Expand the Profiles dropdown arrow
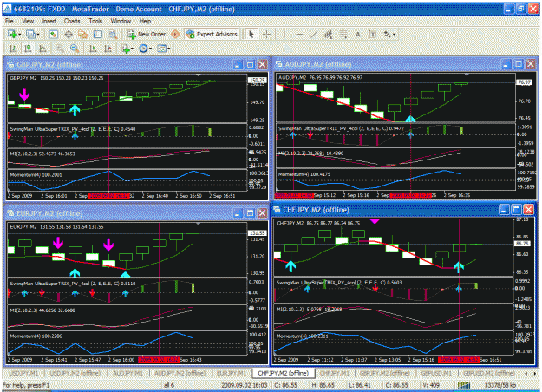The width and height of the screenshot is (542, 392). point(38,35)
